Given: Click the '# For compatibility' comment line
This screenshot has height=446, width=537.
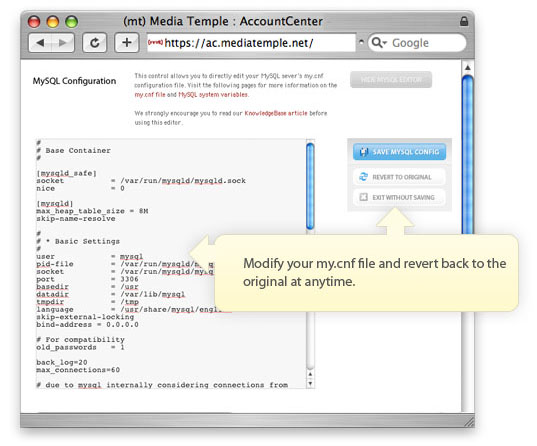Looking at the screenshot, I should point(80,339).
